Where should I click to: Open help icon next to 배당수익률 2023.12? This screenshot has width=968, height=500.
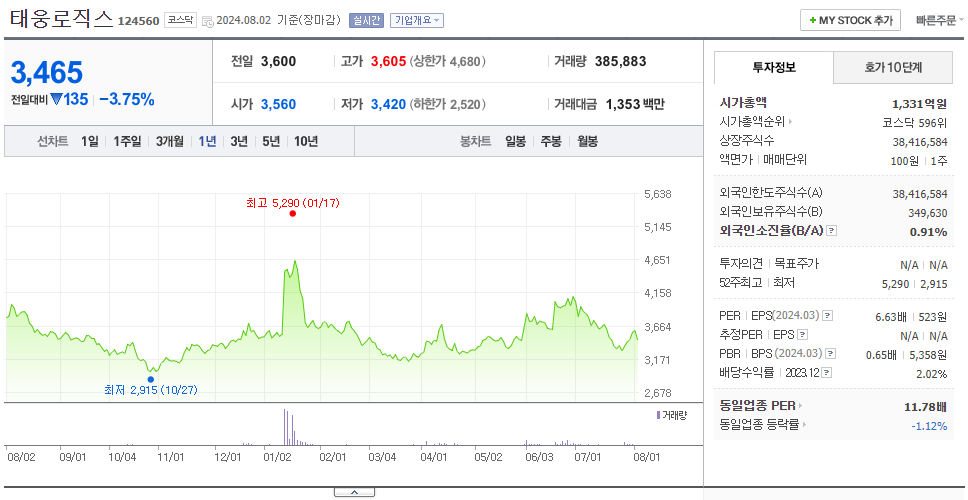[827, 373]
